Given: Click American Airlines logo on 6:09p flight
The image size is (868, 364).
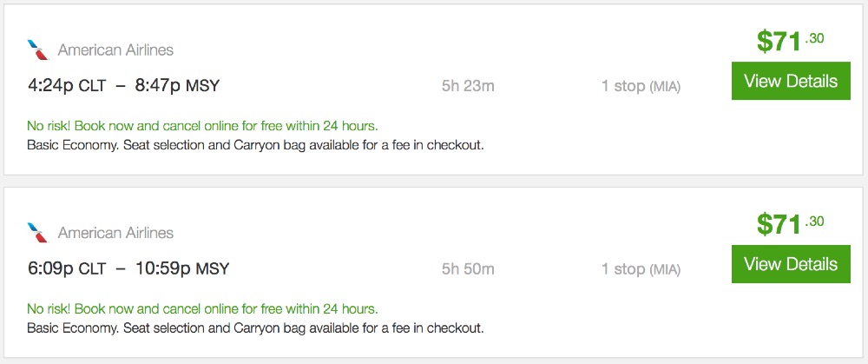Looking at the screenshot, I should [37, 233].
